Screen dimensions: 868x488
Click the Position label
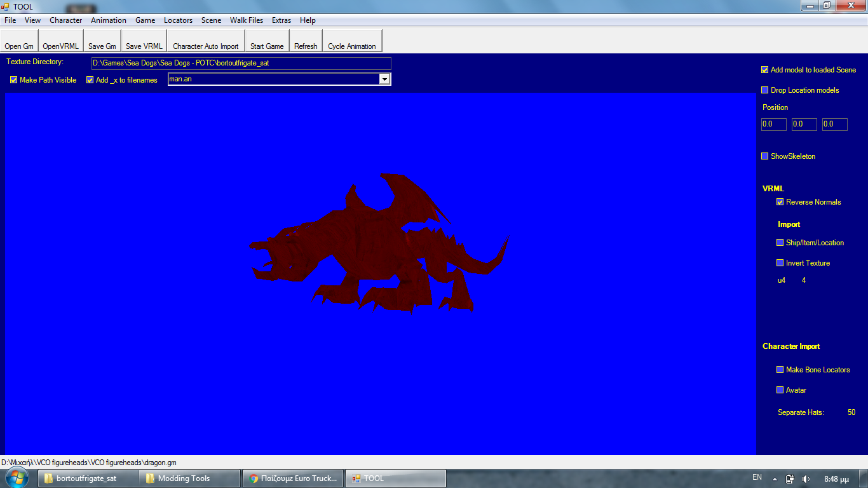tap(775, 107)
